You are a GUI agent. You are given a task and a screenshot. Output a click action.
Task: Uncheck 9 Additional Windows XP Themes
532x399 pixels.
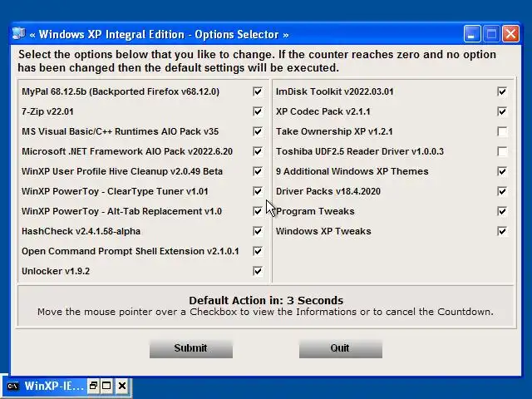point(502,171)
